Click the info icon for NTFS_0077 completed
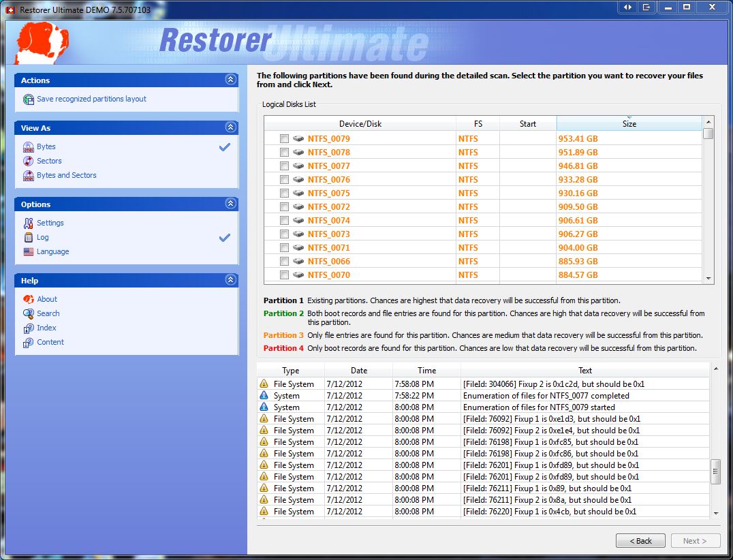 point(264,395)
